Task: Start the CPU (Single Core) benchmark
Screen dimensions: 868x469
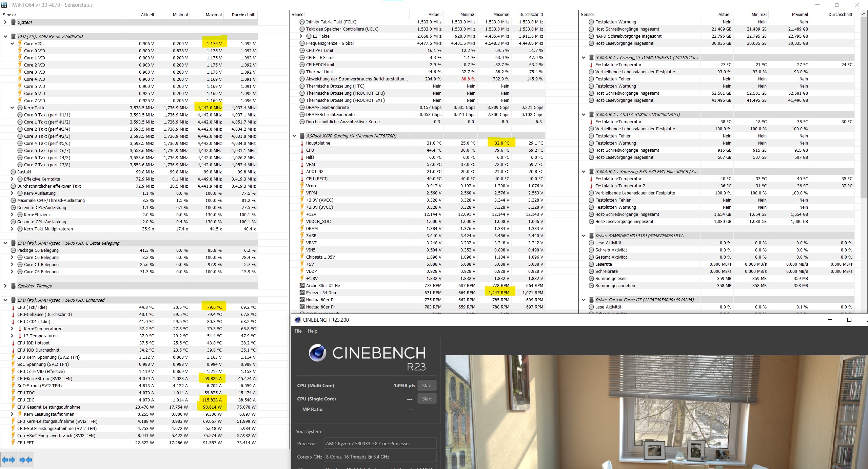Action: coord(427,399)
